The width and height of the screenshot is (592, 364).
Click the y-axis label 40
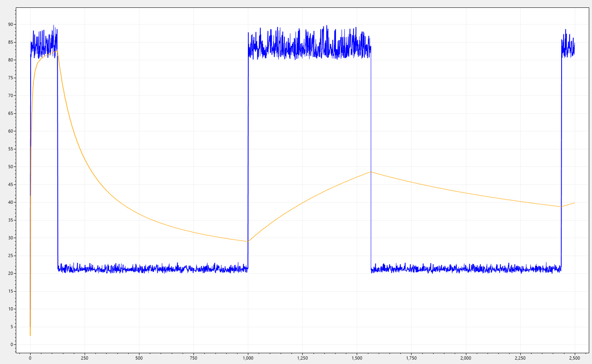click(11, 202)
